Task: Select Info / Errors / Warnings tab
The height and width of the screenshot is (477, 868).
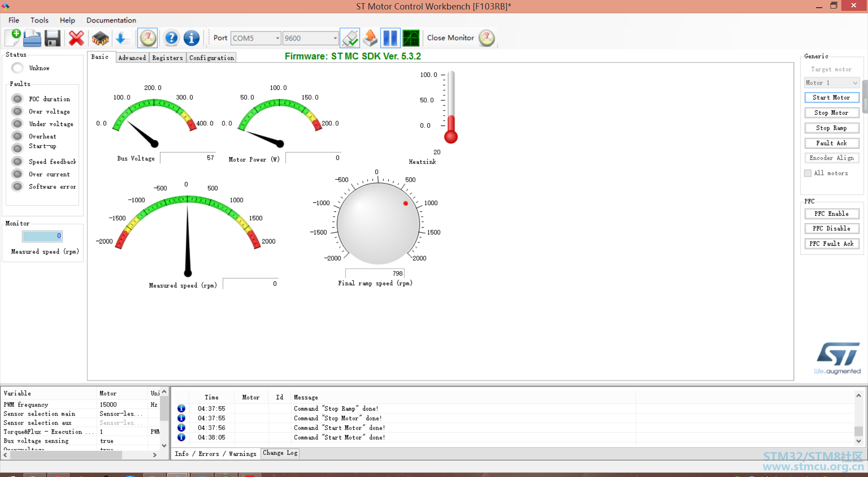Action: click(x=215, y=454)
